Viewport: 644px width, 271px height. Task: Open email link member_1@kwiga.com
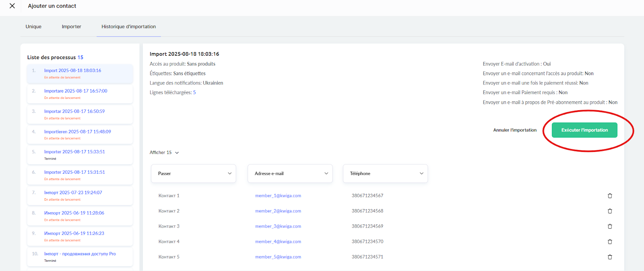[x=278, y=196]
